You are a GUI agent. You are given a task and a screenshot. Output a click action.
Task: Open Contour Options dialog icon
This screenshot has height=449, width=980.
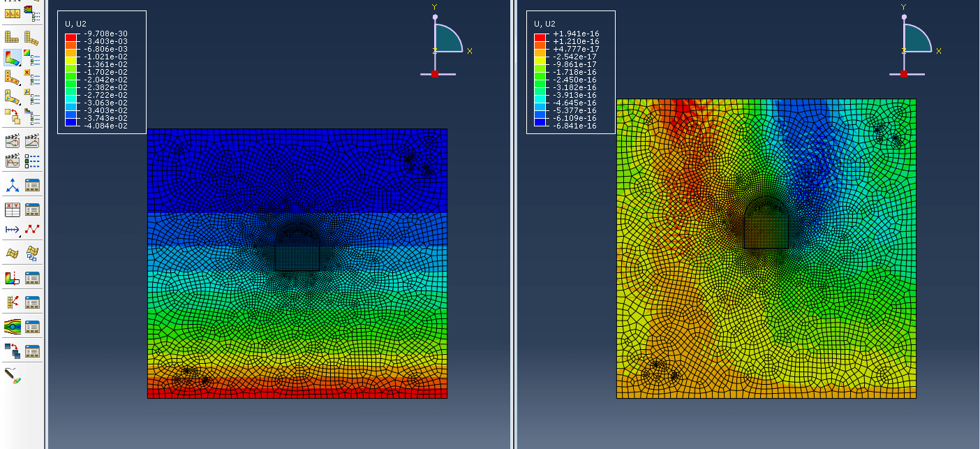(x=31, y=57)
